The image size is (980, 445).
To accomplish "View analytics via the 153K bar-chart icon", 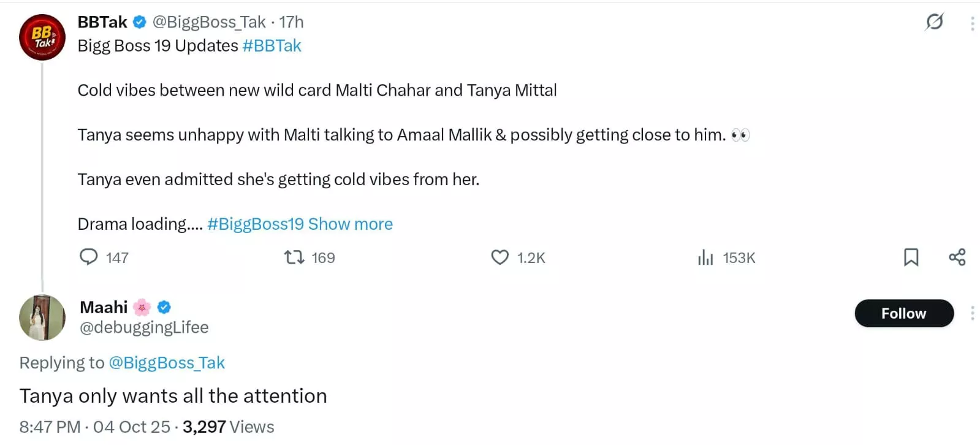I will tap(705, 257).
